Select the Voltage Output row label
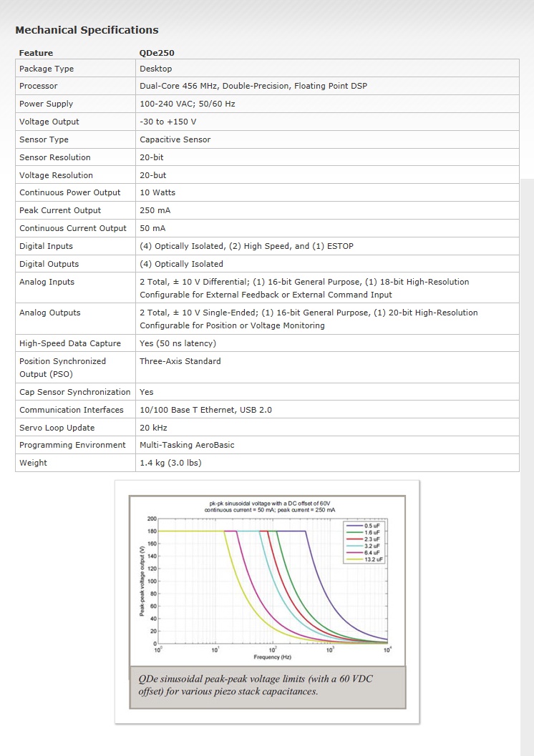 (49, 122)
